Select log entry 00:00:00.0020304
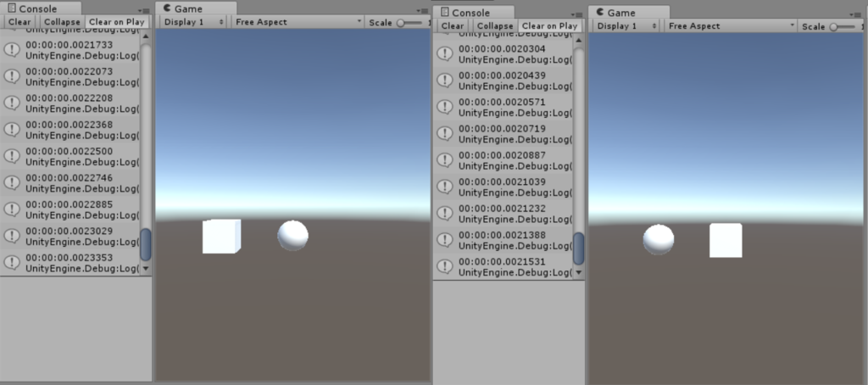This screenshot has height=385, width=868. (504, 53)
